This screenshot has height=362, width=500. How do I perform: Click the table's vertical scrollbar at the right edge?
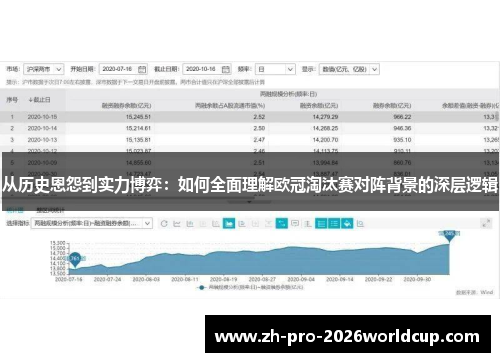[x=497, y=117]
